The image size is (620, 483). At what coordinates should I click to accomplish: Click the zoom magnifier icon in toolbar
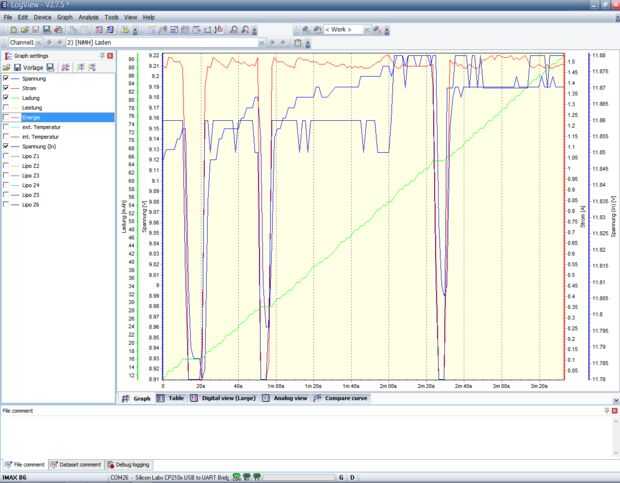tap(234, 30)
